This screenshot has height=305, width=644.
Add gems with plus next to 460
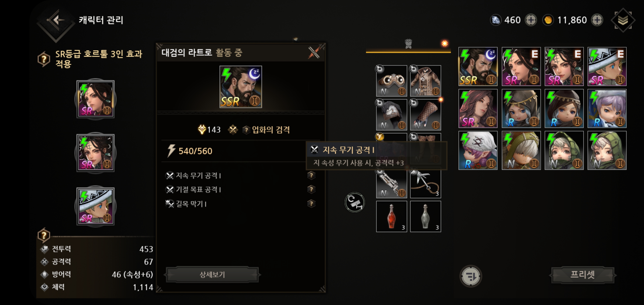(x=531, y=20)
